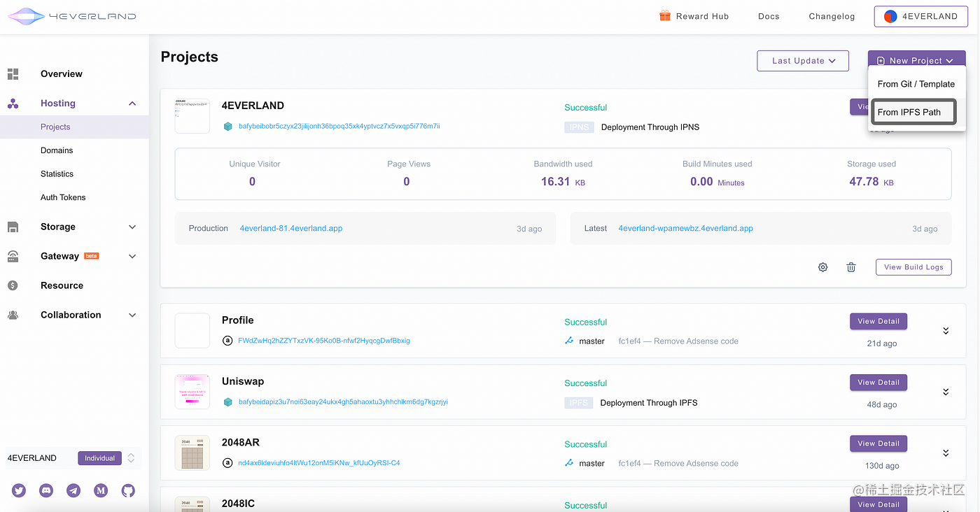Click the Hosting sidebar icon
Screen dimensions: 980x512
13,104
